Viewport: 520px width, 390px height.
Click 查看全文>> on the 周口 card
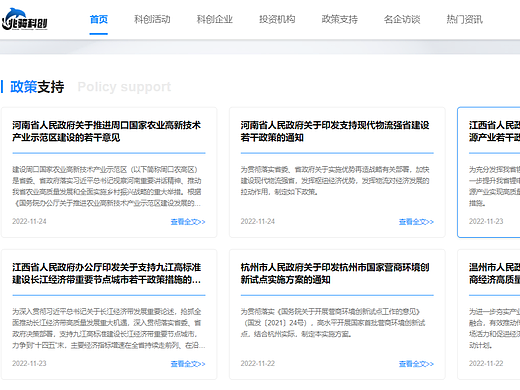pyautogui.click(x=188, y=222)
